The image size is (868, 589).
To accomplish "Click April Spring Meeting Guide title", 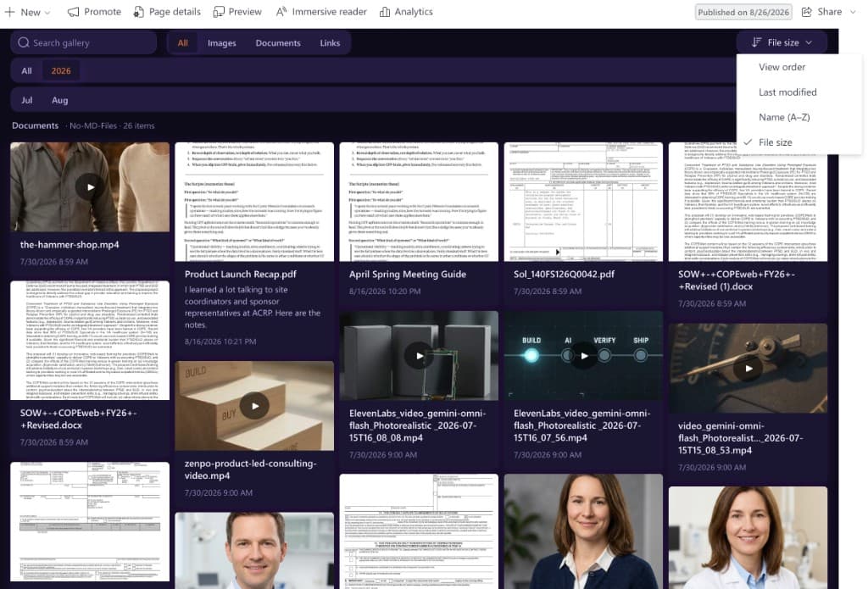I will point(408,274).
